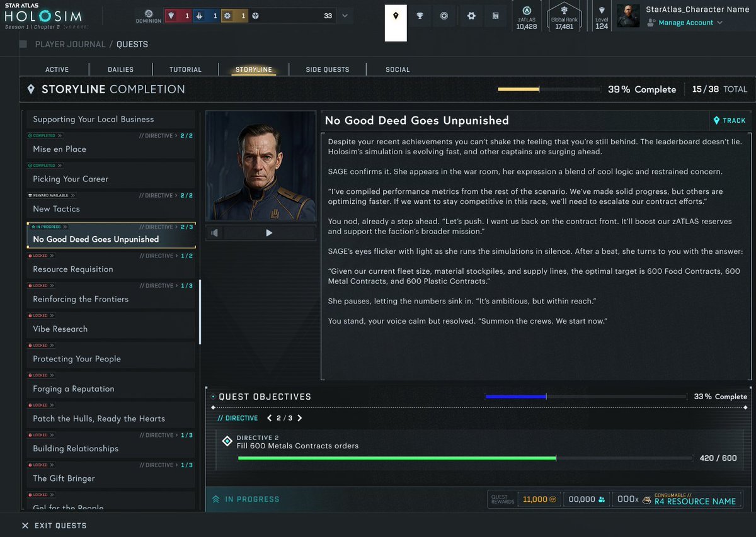Open the Manage Account dropdown
This screenshot has height=537, width=756.
tap(685, 23)
